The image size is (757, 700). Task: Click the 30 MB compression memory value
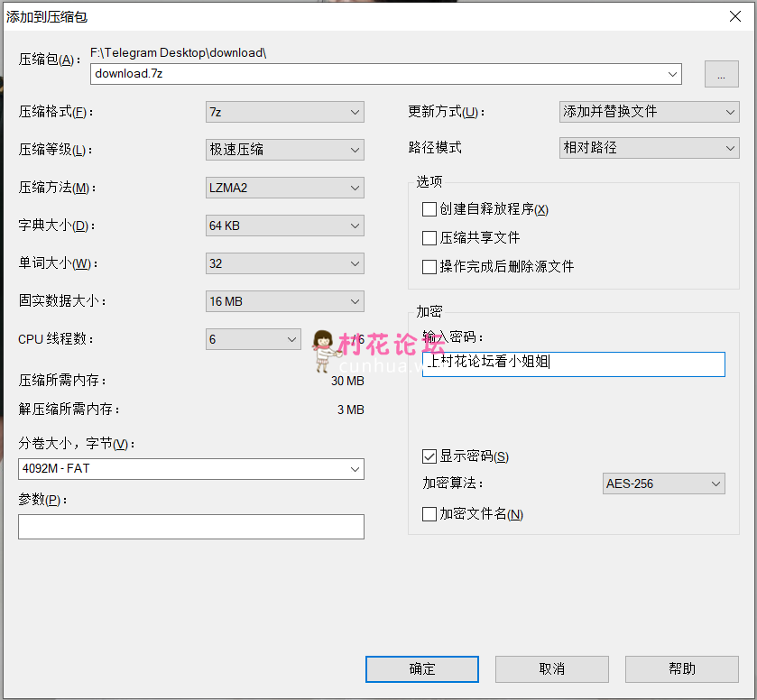(x=347, y=381)
